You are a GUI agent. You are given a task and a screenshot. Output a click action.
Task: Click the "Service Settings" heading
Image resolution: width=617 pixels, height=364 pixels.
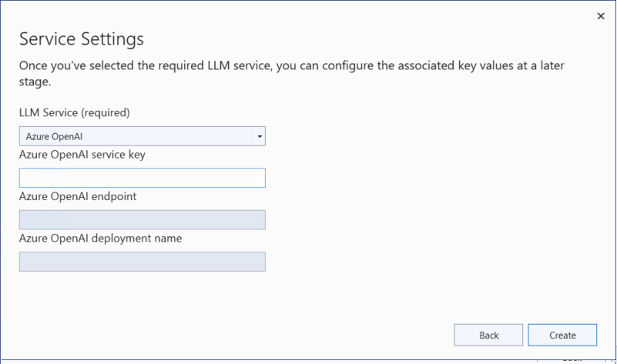81,38
